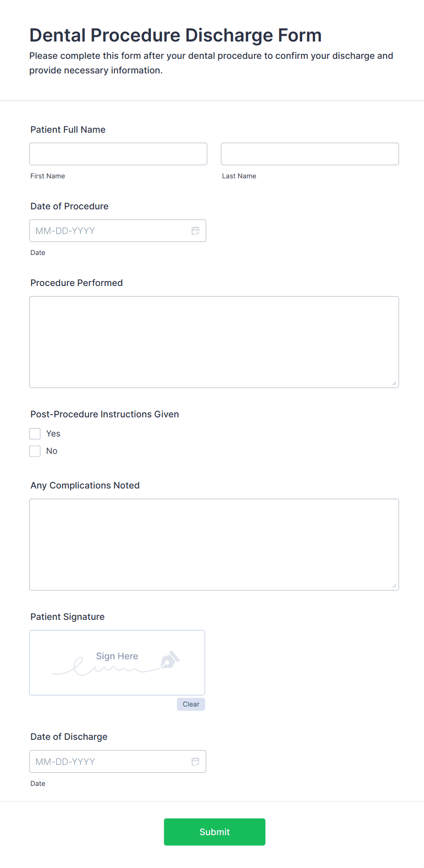Check the Yes checkbox for instructions given
The image size is (424, 868).
point(35,434)
